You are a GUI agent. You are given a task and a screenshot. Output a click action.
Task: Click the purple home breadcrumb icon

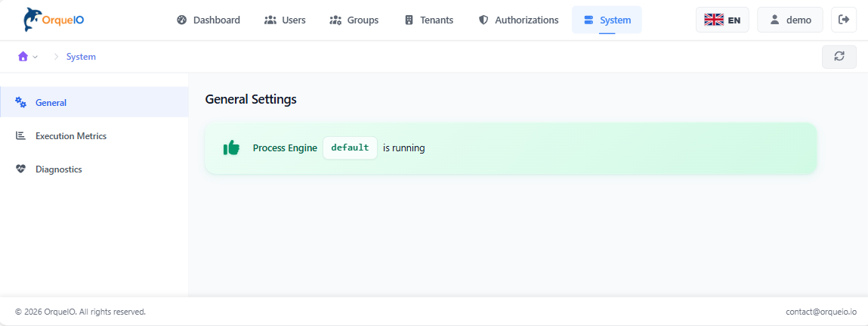tap(23, 57)
